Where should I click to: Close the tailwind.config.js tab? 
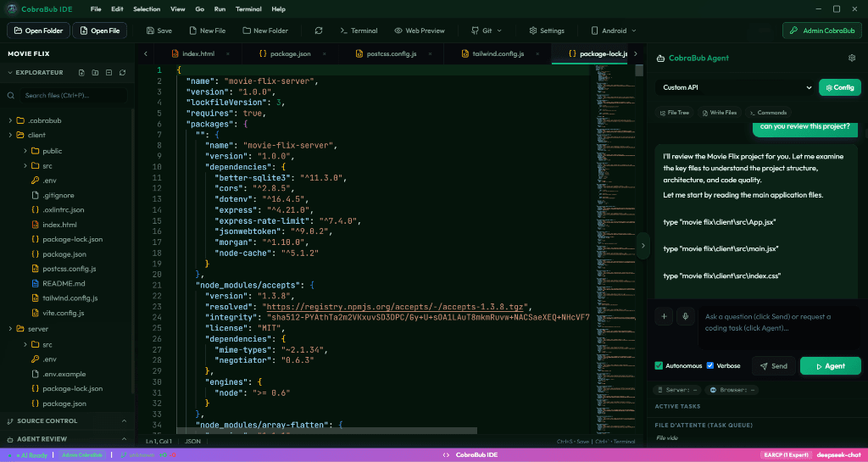coord(537,53)
